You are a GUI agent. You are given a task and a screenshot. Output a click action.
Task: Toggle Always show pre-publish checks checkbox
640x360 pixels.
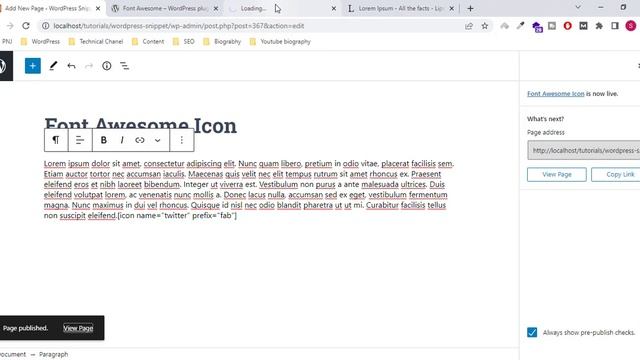point(532,332)
